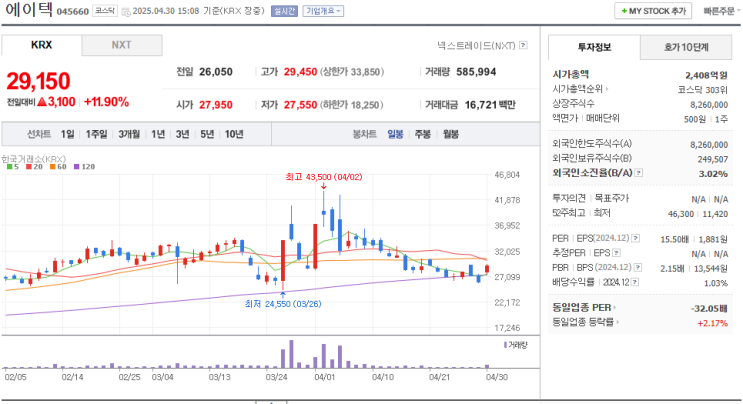
Task: Click the current price 29,150
Action: [38, 81]
